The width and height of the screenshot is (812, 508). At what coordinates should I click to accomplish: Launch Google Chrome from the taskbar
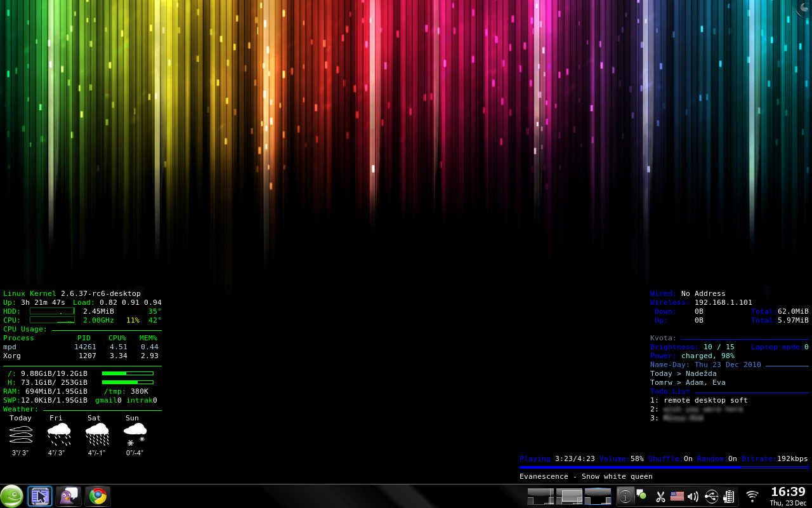click(x=98, y=496)
